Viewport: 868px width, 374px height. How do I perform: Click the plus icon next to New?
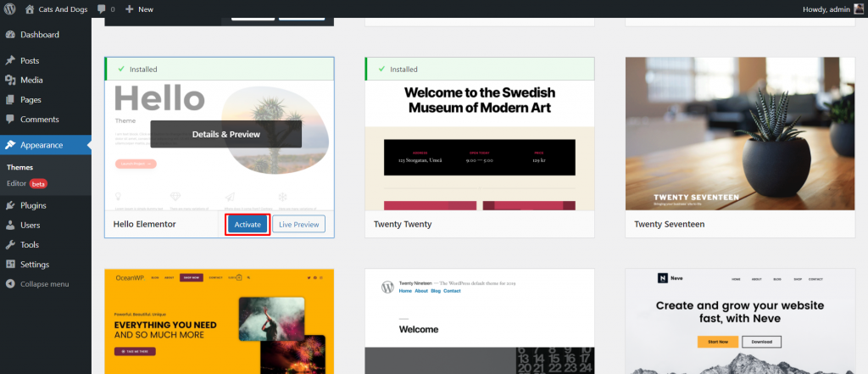[x=129, y=8]
